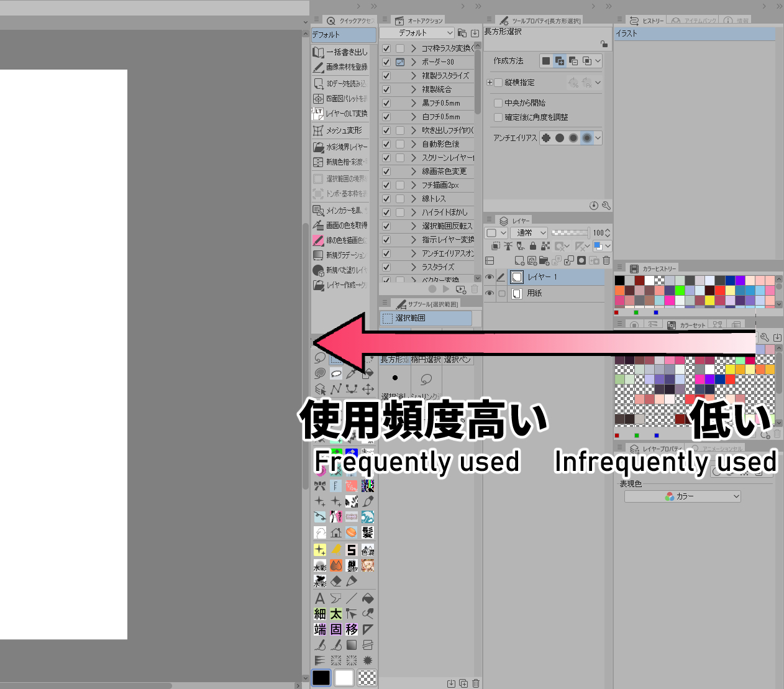Create a new raster layer
The height and width of the screenshot is (689, 784).
coord(519,261)
